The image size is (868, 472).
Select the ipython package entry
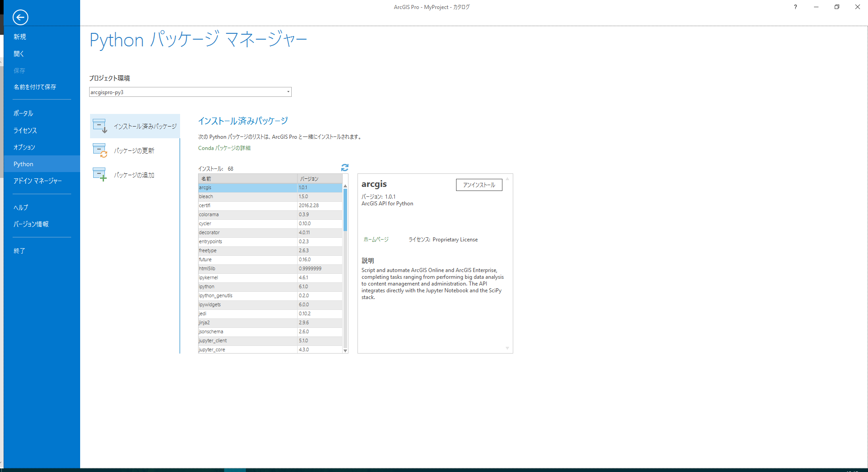coord(248,286)
